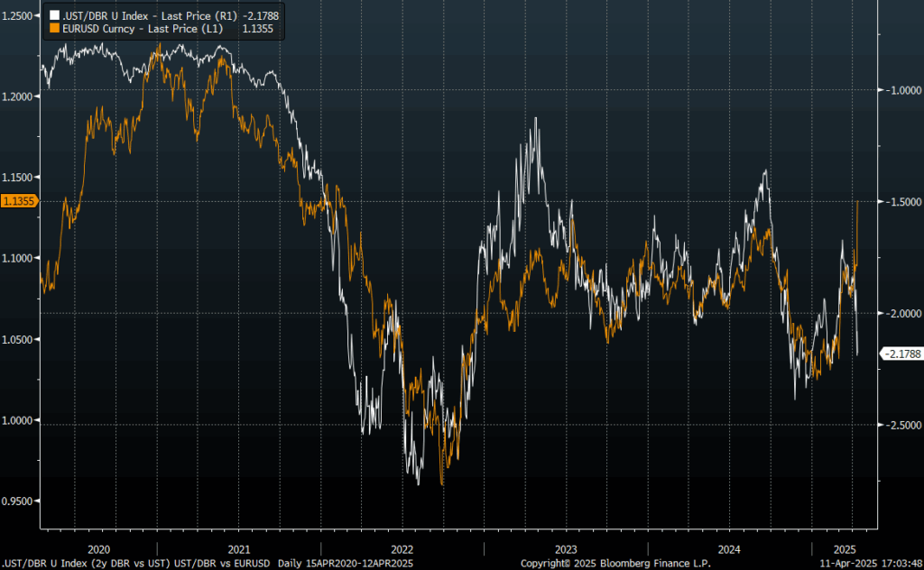Click the white .UST/DBR legend color swatch
The height and width of the screenshot is (570, 924).
point(52,16)
